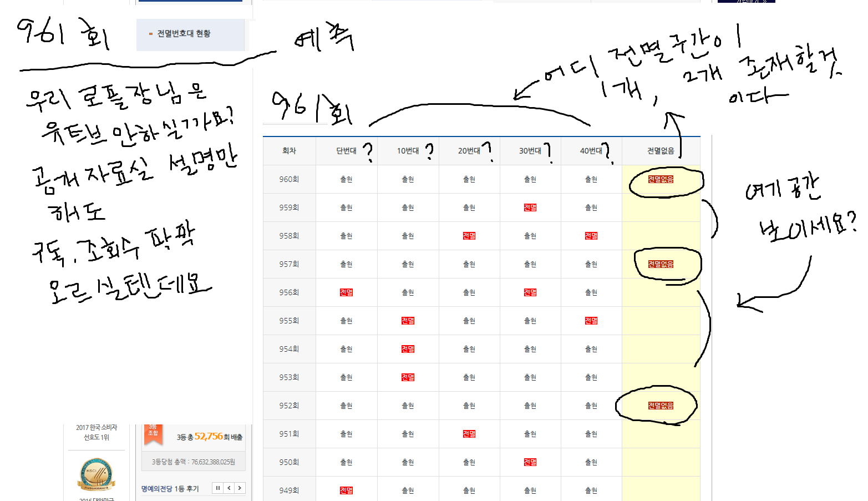Click the 전멸 badge for 956회 단번대

click(x=346, y=292)
